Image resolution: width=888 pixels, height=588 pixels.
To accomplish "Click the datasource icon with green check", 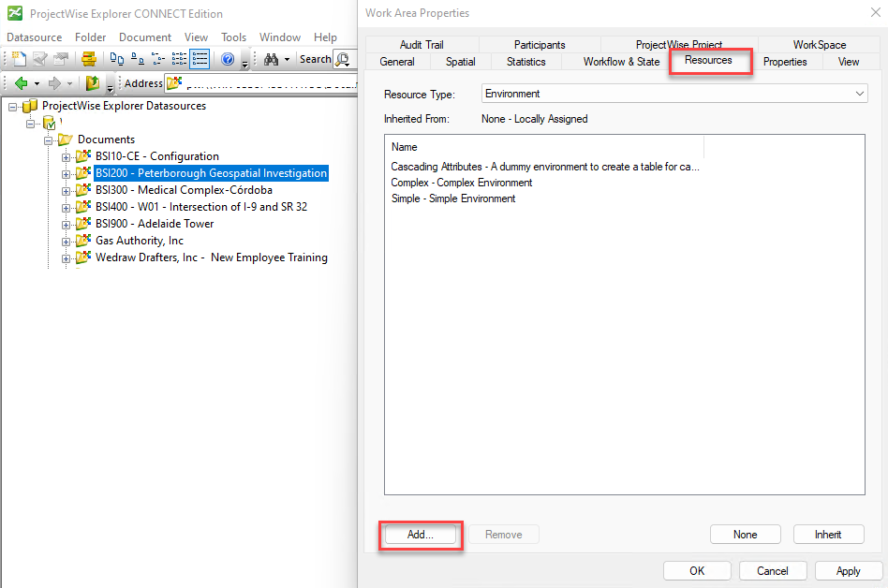I will click(x=50, y=123).
